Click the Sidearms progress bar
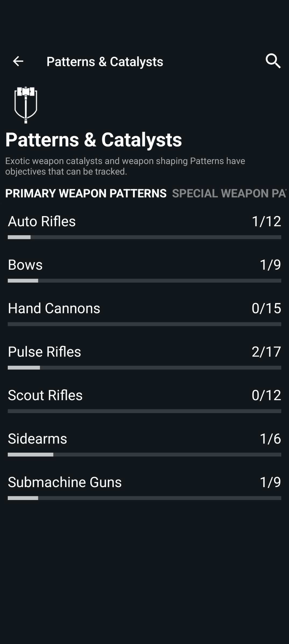289x644 pixels. (144, 455)
